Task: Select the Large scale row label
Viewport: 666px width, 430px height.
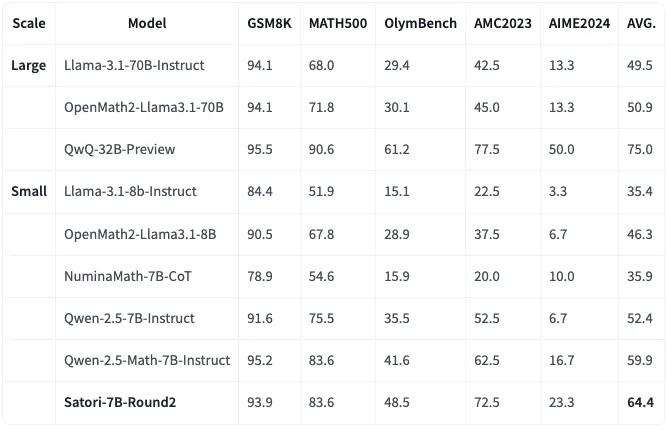Action: tap(29, 65)
